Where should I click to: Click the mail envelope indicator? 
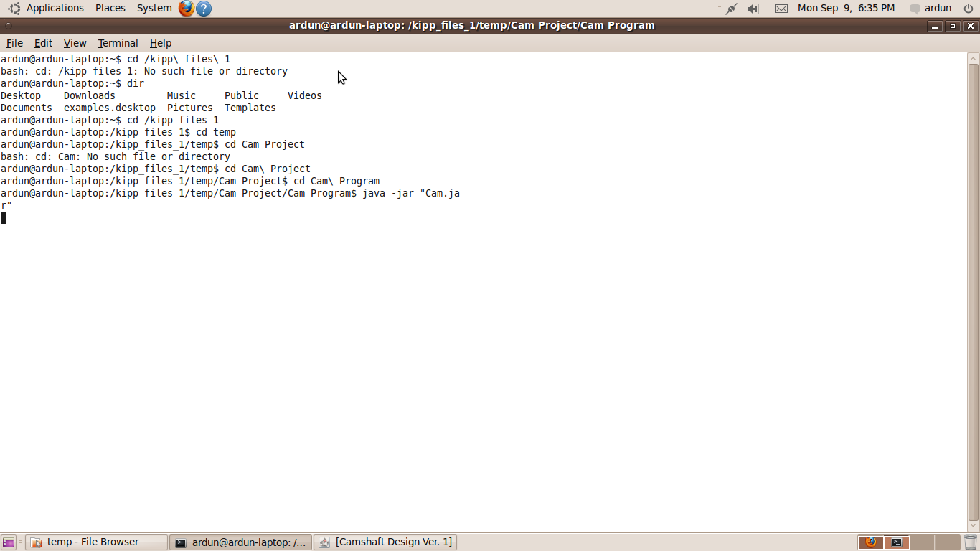click(781, 9)
